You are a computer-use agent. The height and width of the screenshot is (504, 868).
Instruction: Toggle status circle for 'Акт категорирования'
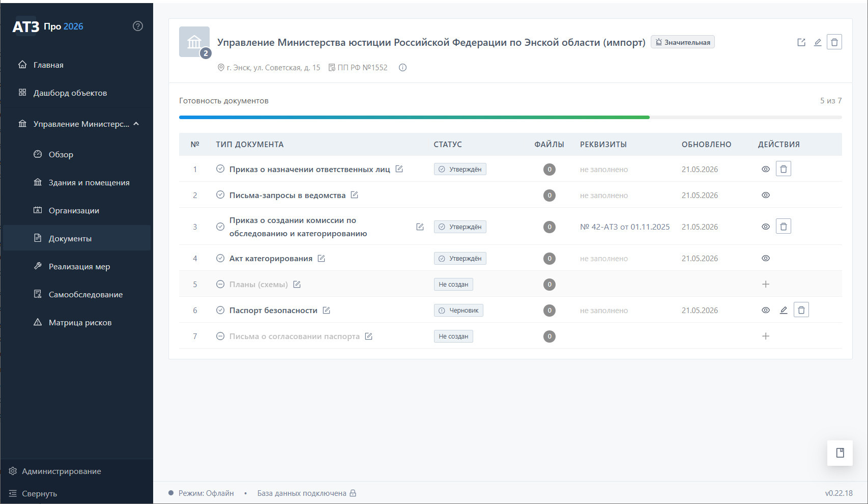220,258
